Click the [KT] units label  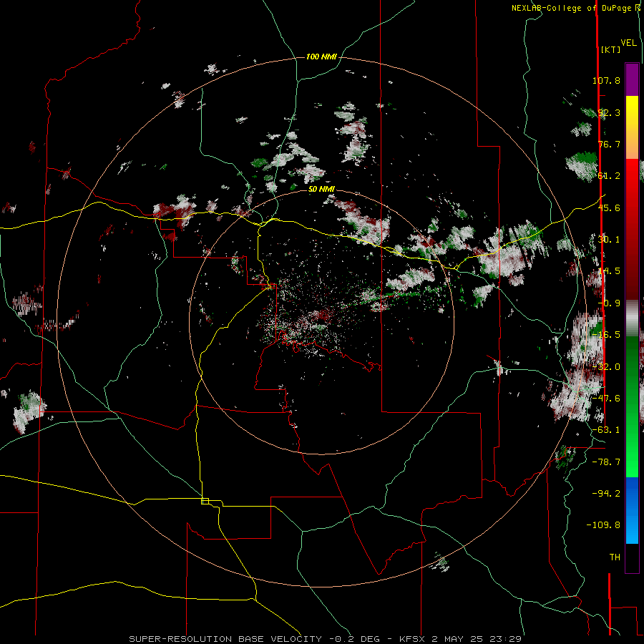[x=610, y=49]
